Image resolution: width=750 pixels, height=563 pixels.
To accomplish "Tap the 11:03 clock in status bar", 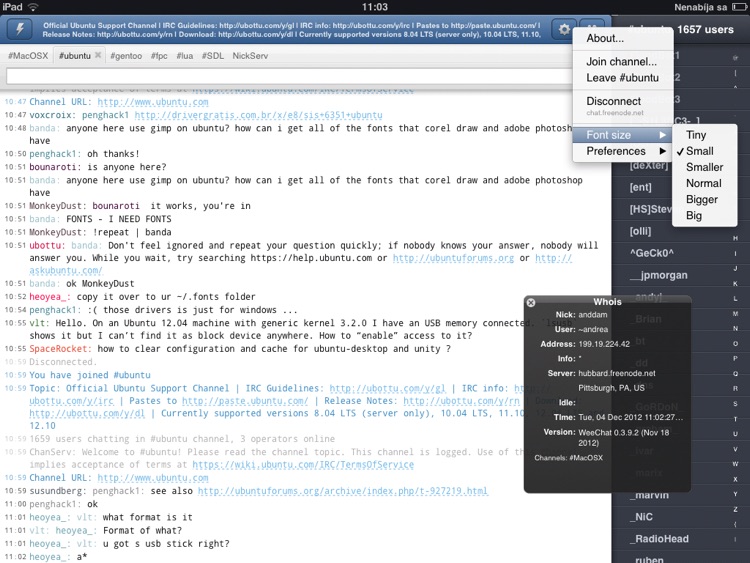I will [x=375, y=7].
